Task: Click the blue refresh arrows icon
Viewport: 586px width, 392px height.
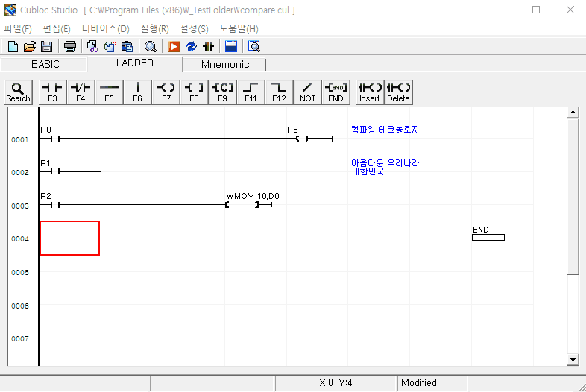Action: pyautogui.click(x=191, y=46)
